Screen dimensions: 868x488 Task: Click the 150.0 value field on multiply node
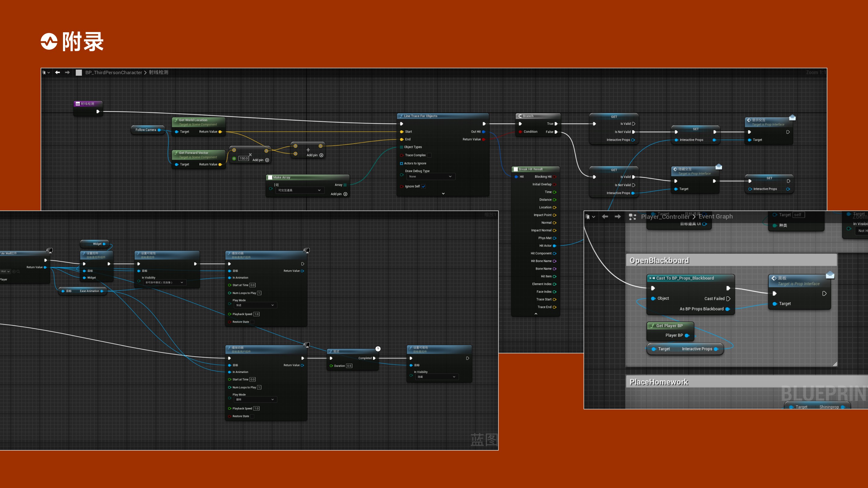tap(244, 158)
